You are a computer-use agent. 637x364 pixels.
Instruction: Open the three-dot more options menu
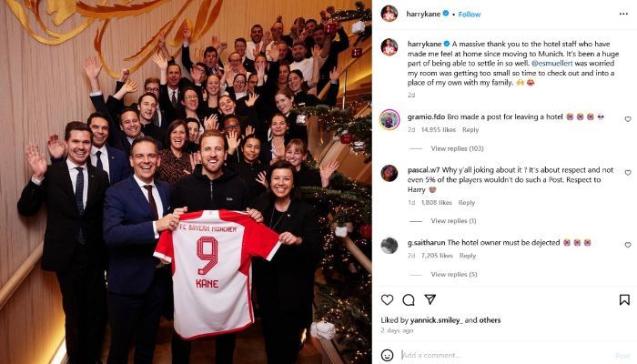coord(623,14)
